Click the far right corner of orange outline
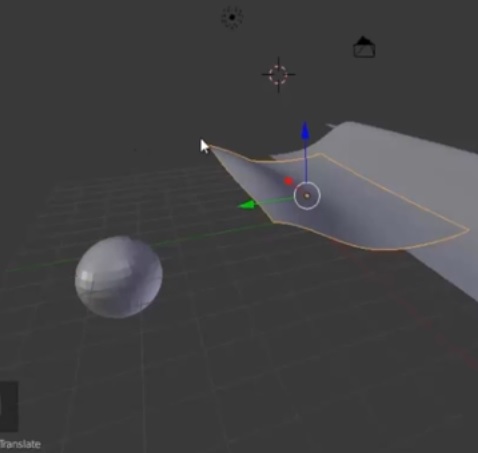The image size is (478, 453). (x=467, y=229)
